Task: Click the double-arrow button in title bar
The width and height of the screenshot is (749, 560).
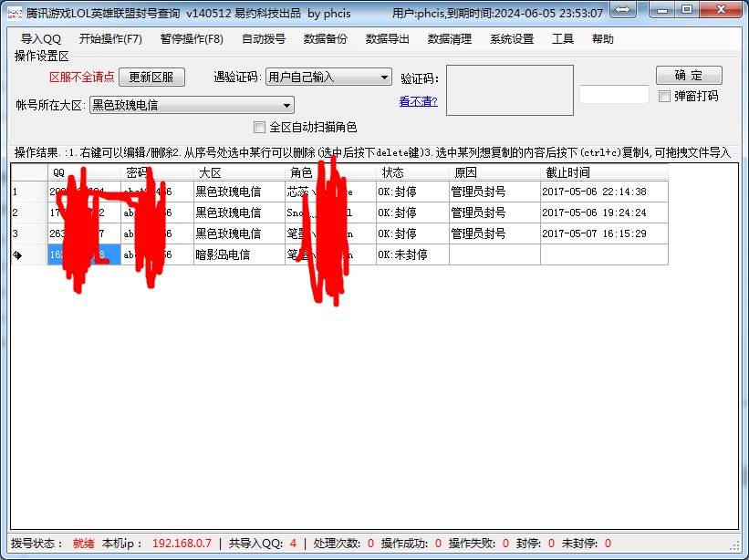Action: [x=622, y=9]
